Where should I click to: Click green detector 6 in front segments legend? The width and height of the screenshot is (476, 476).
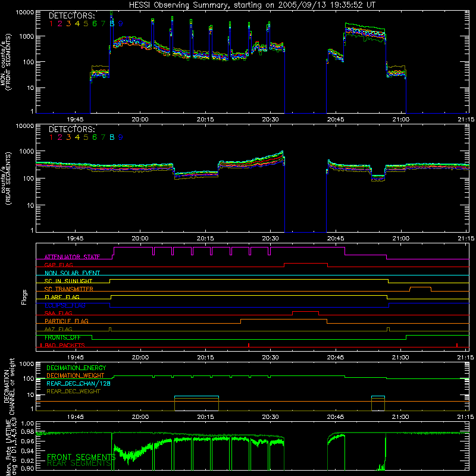[95, 24]
